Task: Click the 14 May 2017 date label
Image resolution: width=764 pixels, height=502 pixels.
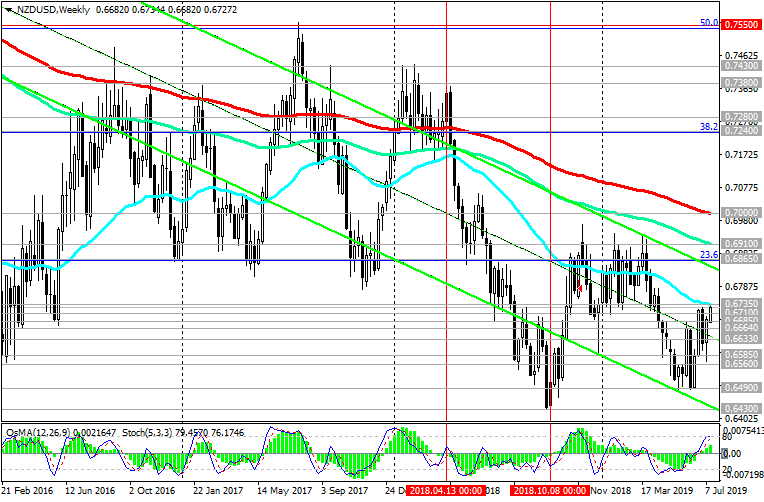Action: (x=285, y=490)
